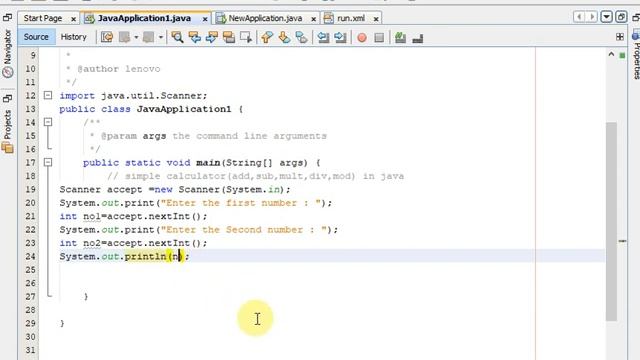Click the navigate Forward arrow icon
640x360 pixels.
coord(148,38)
